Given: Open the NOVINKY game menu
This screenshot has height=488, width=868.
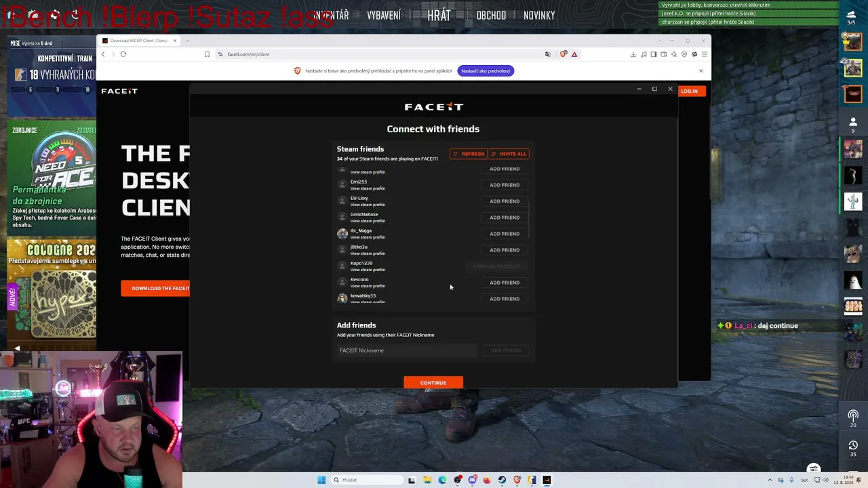Looking at the screenshot, I should tap(539, 15).
